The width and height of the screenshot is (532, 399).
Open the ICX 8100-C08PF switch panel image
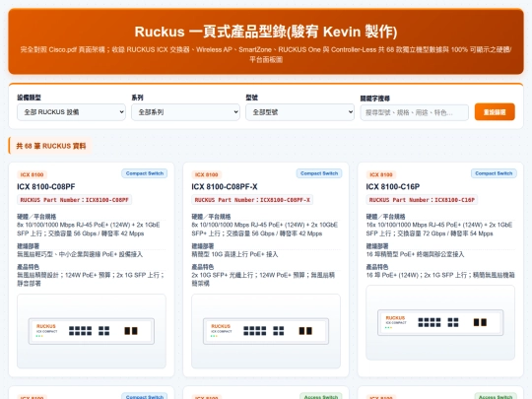[92, 331]
